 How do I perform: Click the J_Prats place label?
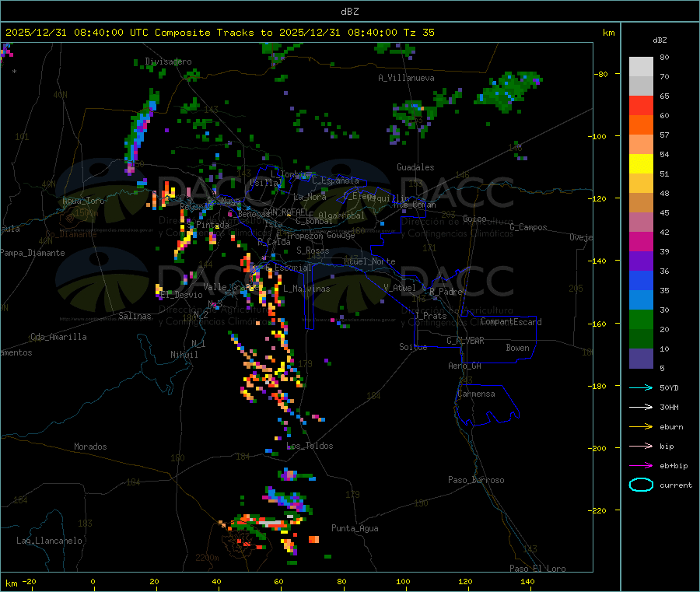[x=430, y=316]
